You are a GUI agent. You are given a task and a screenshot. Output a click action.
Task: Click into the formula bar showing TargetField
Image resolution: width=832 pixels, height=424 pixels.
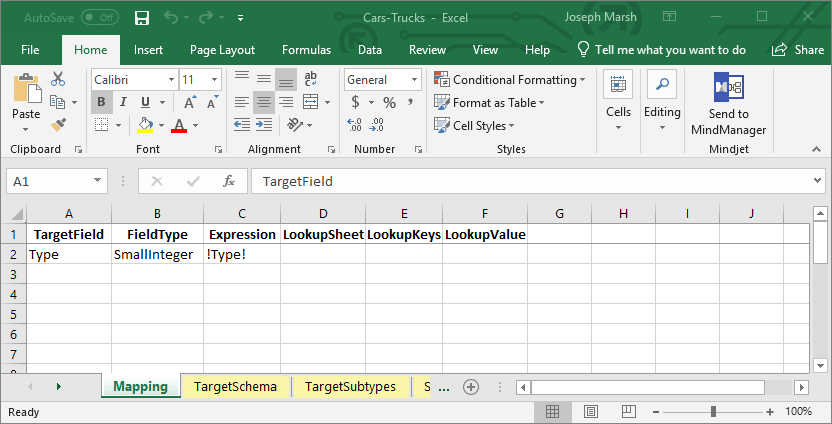point(530,181)
